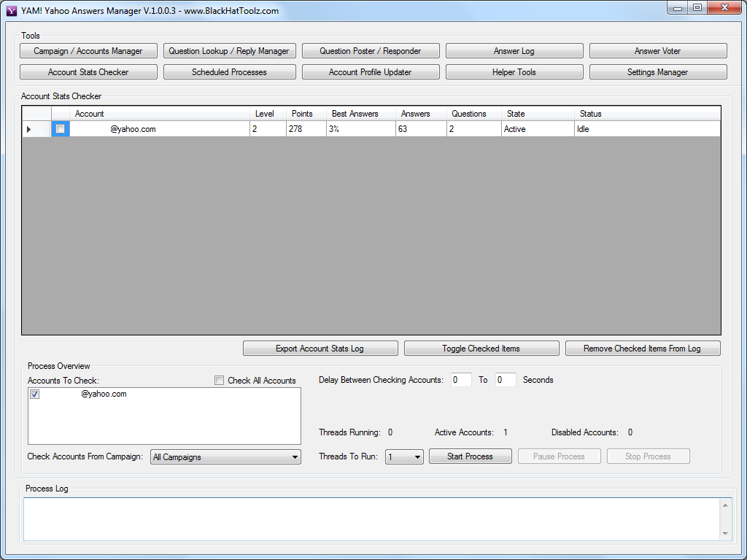
Task: Sort by the Questions column header
Action: (x=473, y=113)
